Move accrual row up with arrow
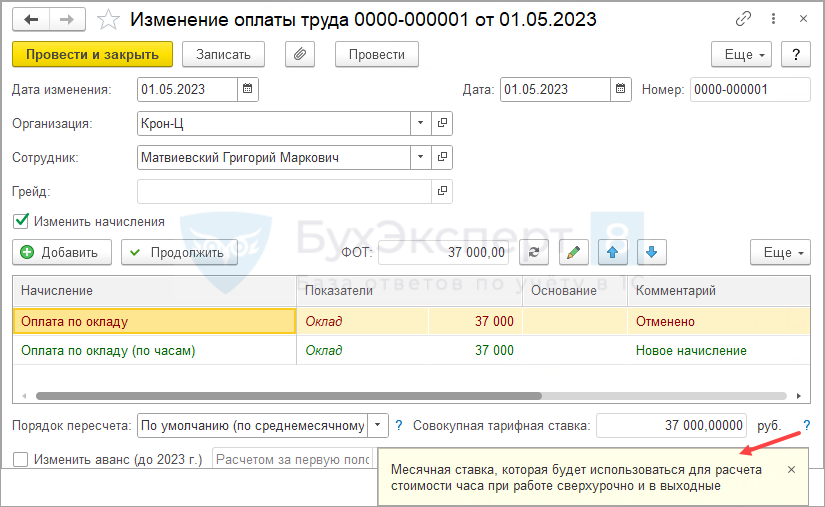 [x=612, y=252]
